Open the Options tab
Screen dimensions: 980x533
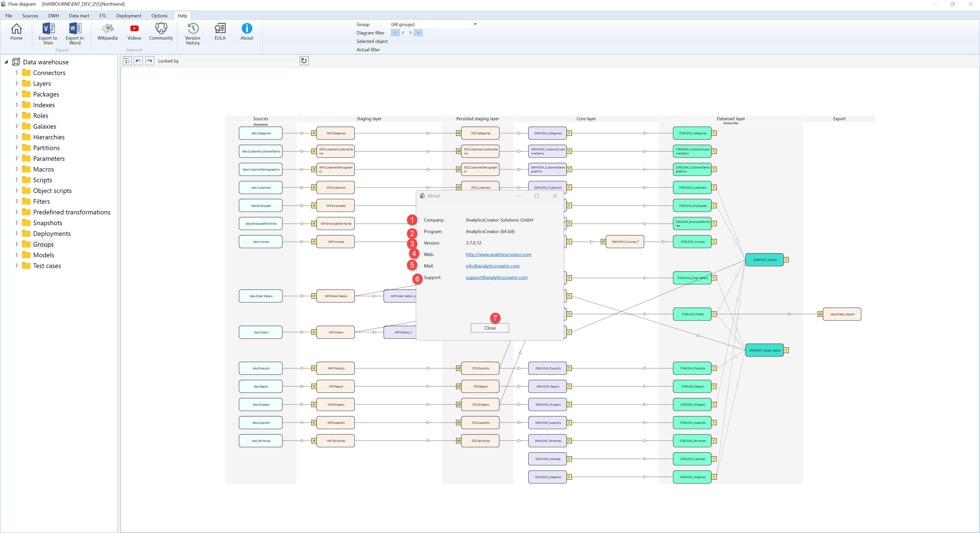coord(159,16)
